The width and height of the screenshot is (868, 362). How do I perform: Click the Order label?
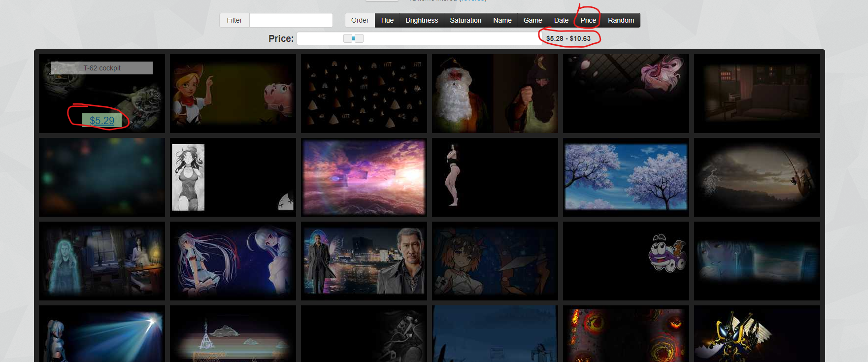point(360,20)
